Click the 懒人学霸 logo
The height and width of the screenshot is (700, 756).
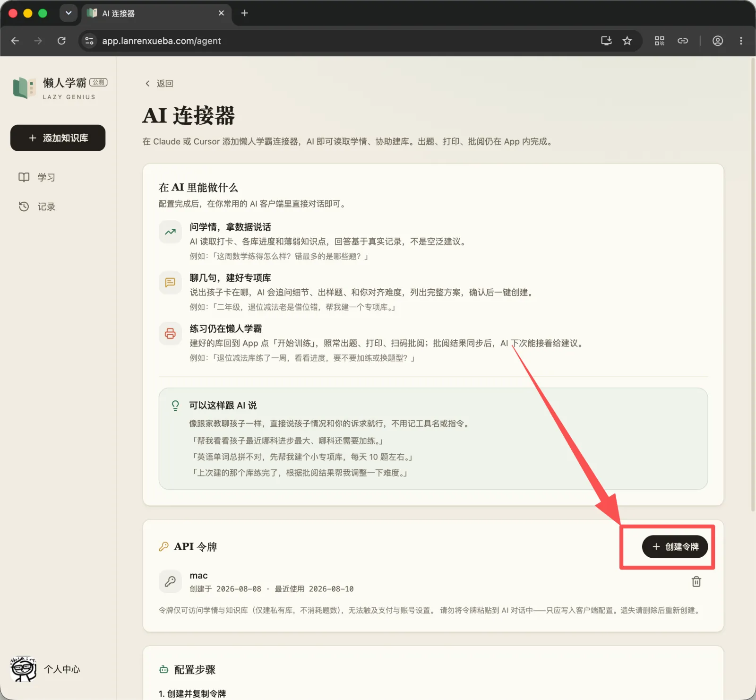[x=24, y=88]
